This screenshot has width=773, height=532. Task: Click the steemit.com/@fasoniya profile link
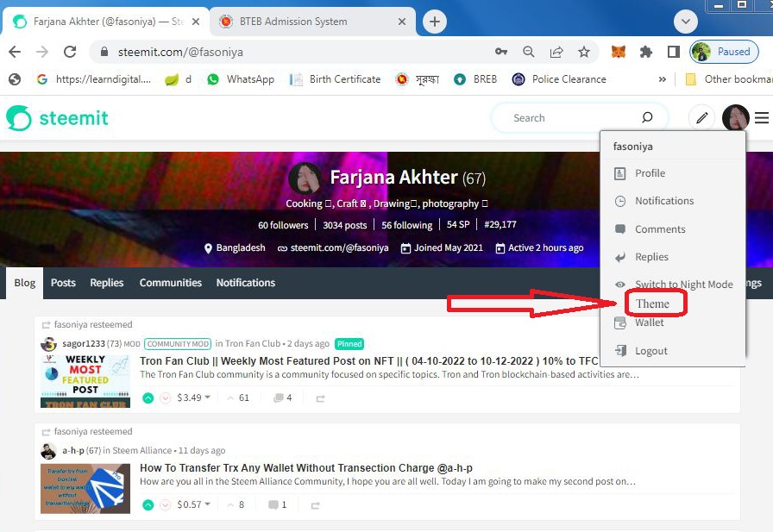[339, 247]
